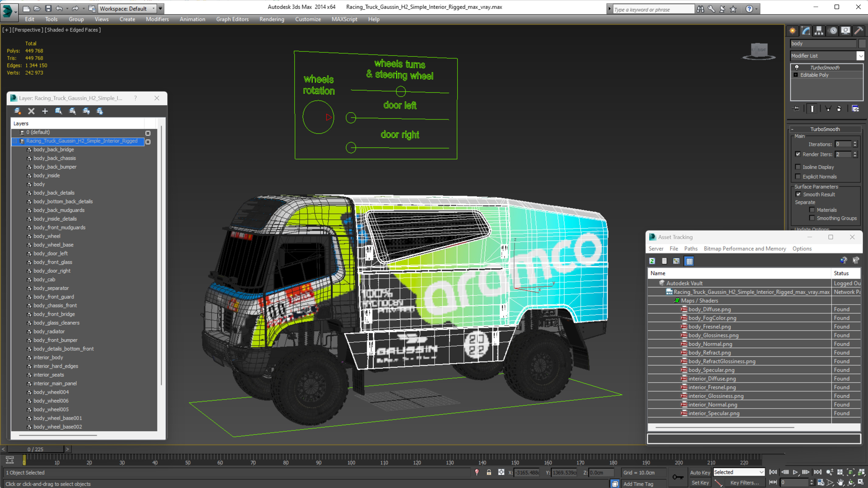The height and width of the screenshot is (488, 868).
Task: Expand the Editable Poly stack entry
Action: point(796,75)
